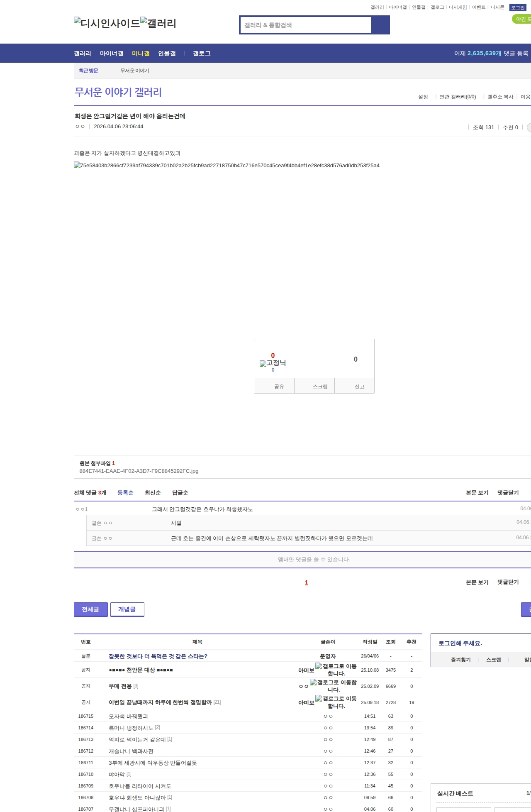This screenshot has width=531, height=812.
Task: Click the 갤러리 logo image next to 디시인사이드
Action: 158,23
